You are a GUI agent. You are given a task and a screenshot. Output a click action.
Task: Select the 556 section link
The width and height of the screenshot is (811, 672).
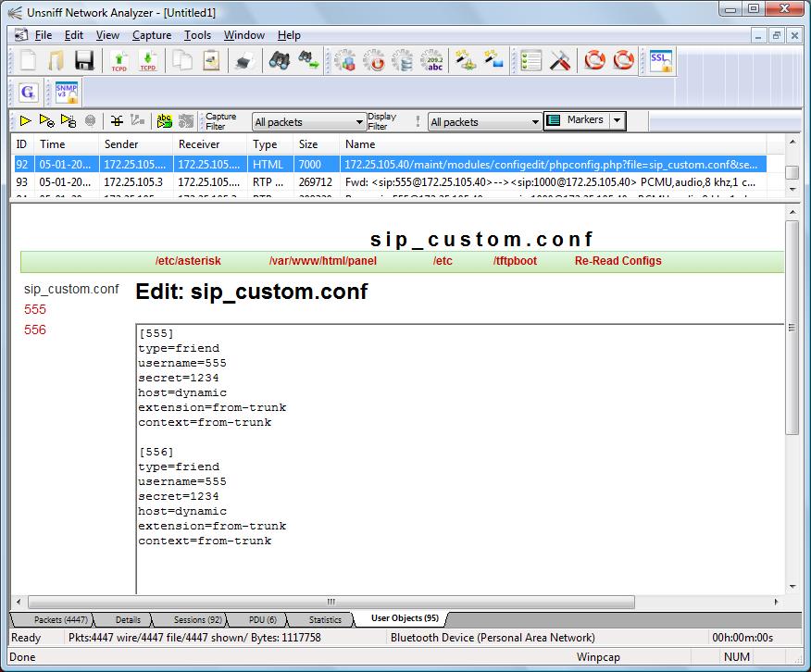35,330
